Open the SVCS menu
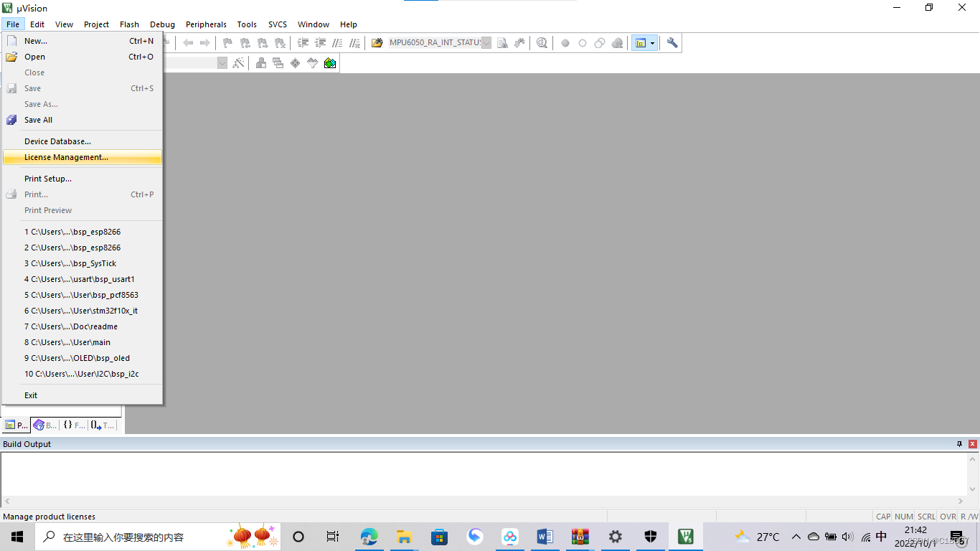Viewport: 980px width, 551px height. [x=278, y=24]
